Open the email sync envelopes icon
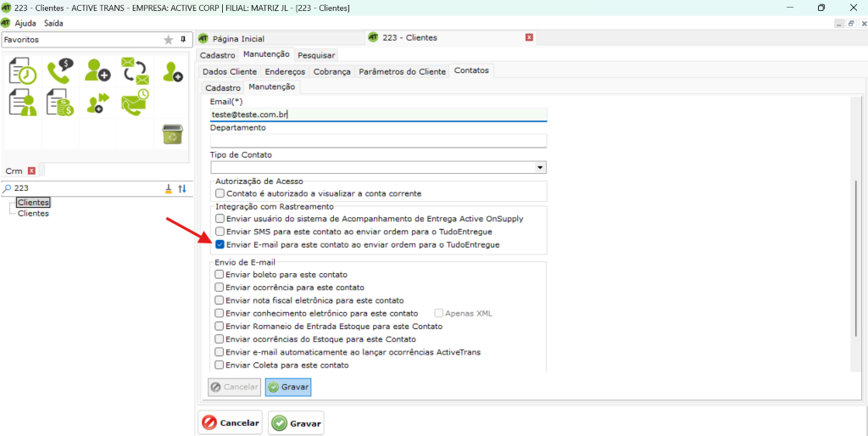 (x=135, y=71)
